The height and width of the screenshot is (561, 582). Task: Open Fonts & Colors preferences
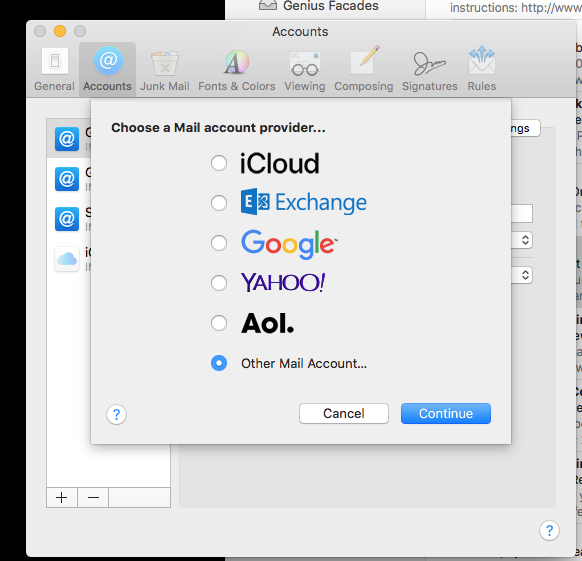point(237,69)
